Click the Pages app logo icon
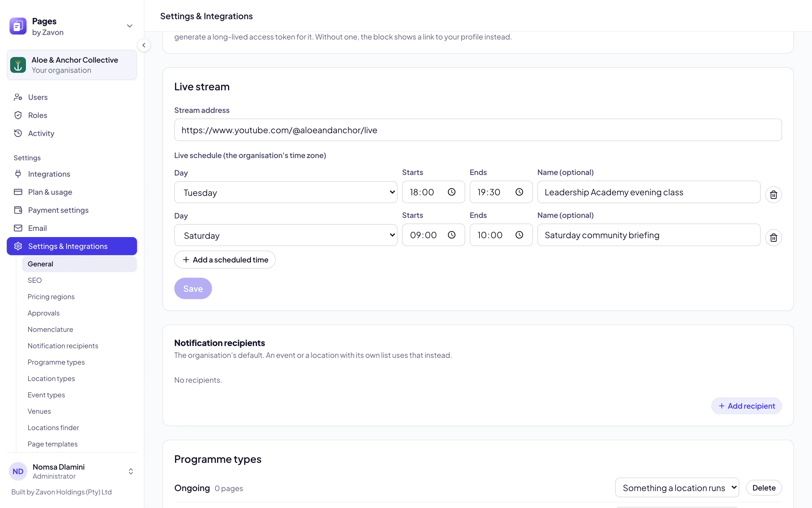The image size is (812, 508). [x=18, y=26]
